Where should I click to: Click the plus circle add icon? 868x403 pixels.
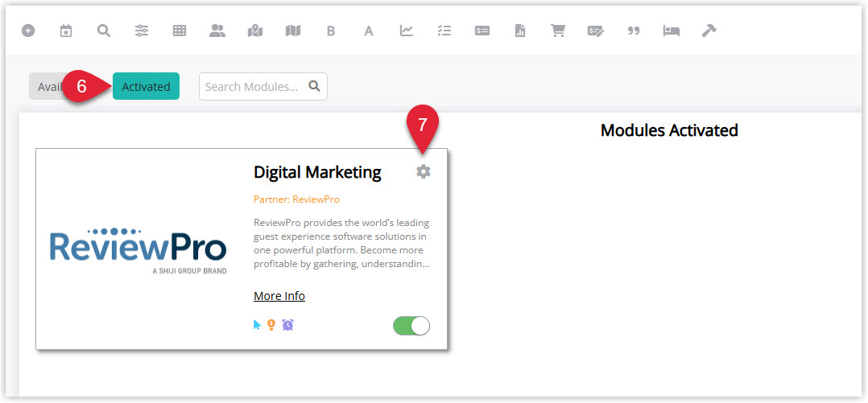(x=28, y=31)
